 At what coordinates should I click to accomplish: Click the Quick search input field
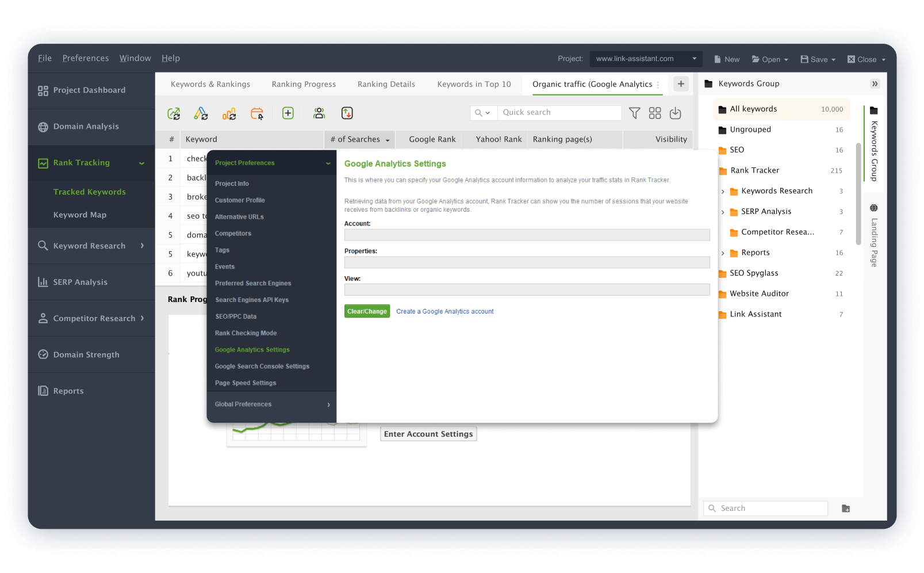tap(559, 113)
